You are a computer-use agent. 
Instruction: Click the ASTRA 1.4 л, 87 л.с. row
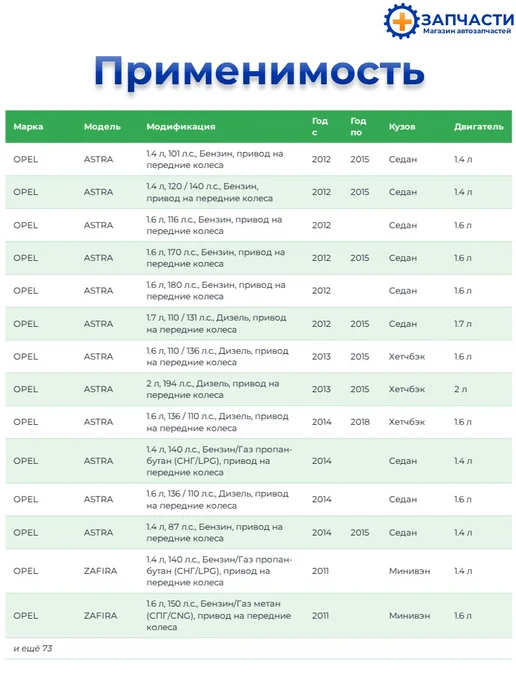pos(258,532)
